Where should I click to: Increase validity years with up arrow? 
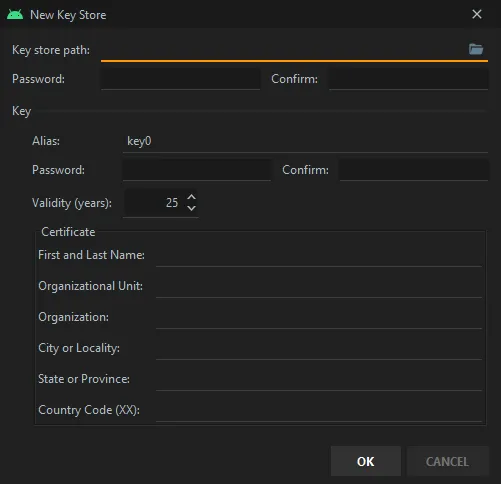[x=191, y=197]
